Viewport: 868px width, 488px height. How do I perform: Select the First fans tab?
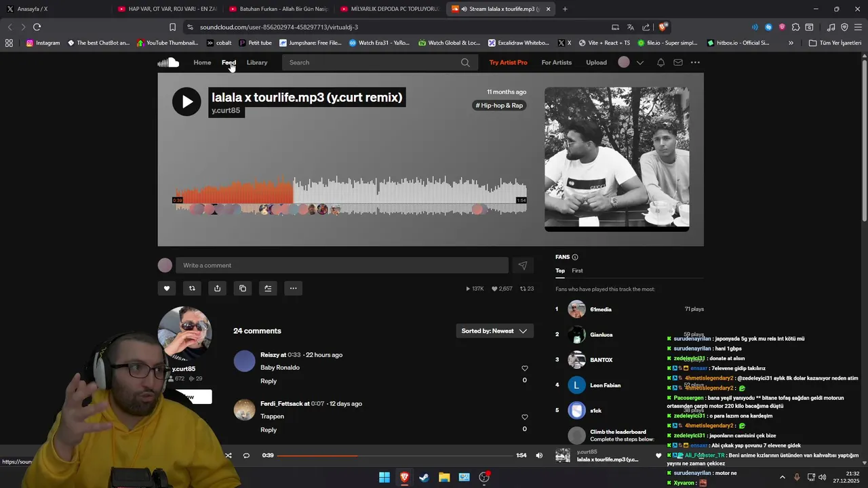(577, 270)
